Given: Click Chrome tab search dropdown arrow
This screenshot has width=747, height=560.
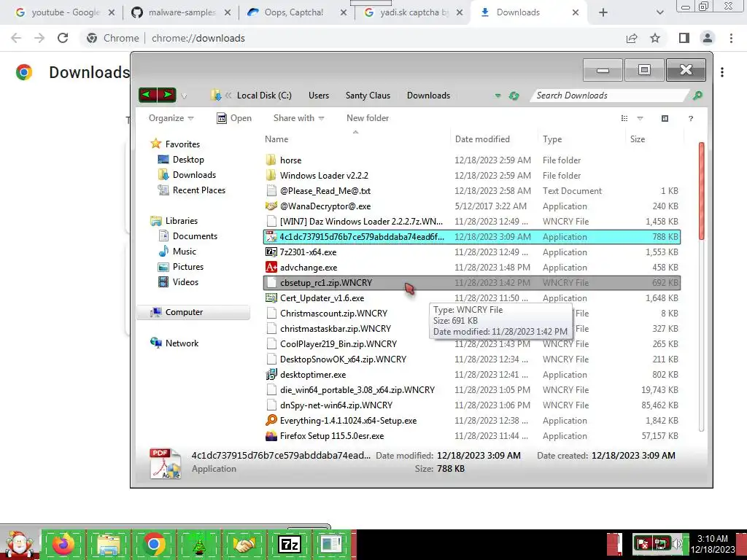Looking at the screenshot, I should click(x=659, y=13).
